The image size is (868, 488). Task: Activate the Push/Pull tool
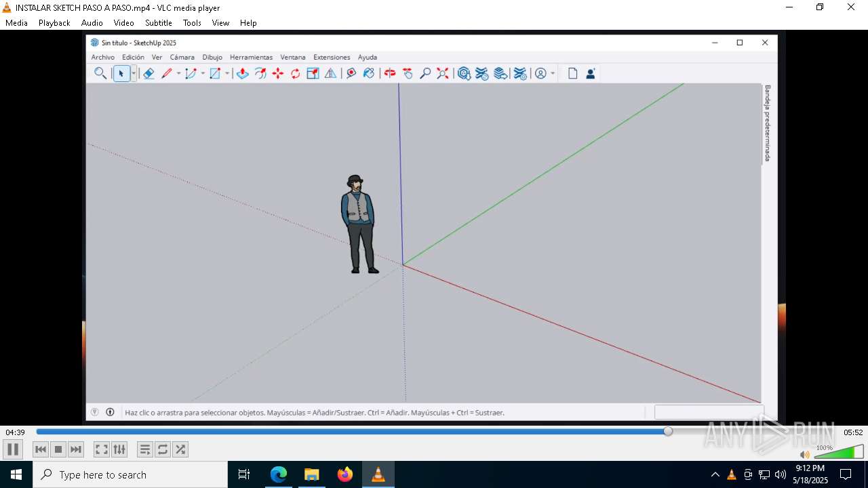[242, 73]
